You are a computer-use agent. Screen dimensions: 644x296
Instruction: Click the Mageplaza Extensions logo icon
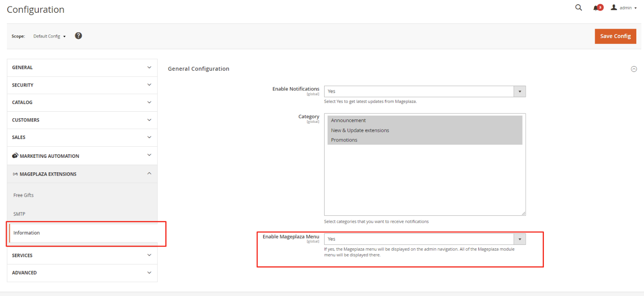pyautogui.click(x=15, y=174)
